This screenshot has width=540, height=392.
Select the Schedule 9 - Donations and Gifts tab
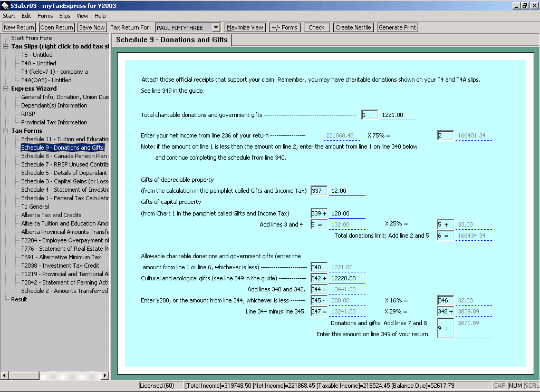(172, 40)
